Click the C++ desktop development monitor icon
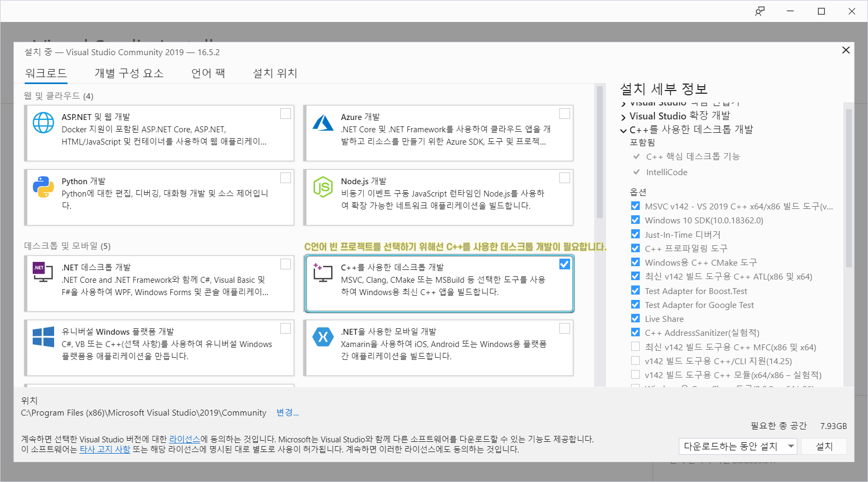 click(x=323, y=272)
